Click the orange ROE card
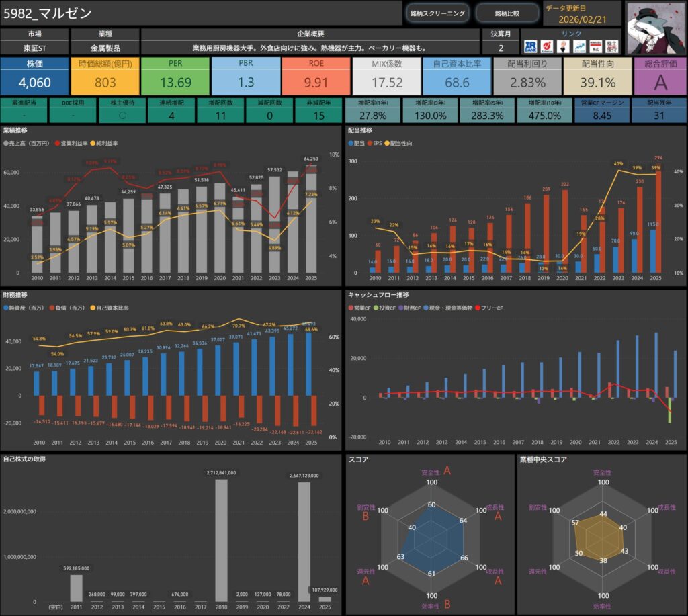688x616 pixels. pos(316,76)
